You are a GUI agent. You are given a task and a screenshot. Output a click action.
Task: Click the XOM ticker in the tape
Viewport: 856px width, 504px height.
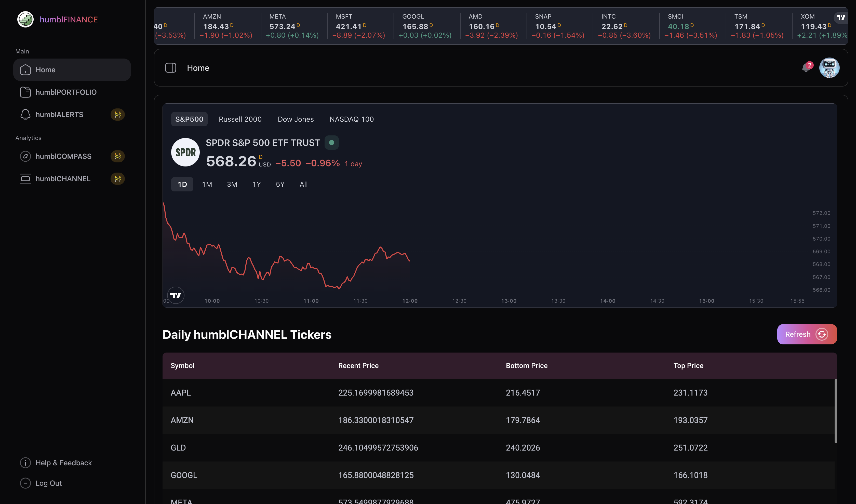click(821, 26)
